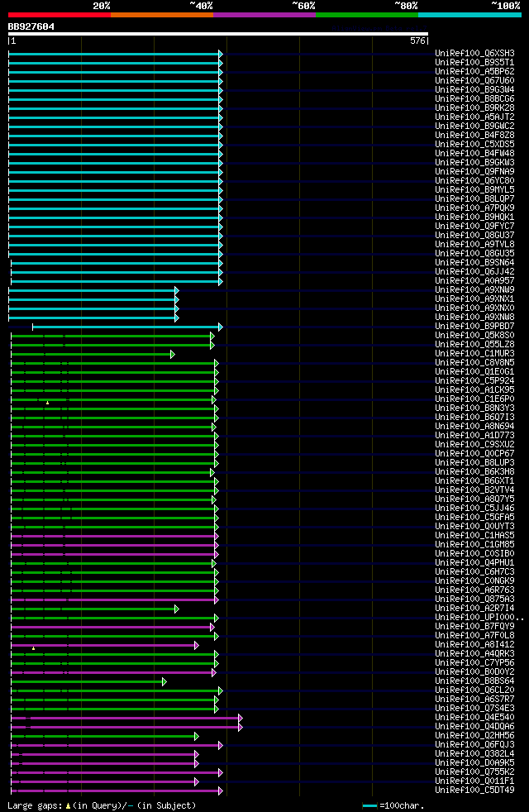Click magenta arrowhead on the C1HAS5 alignment
The height and width of the screenshot is (812, 529).
(217, 536)
